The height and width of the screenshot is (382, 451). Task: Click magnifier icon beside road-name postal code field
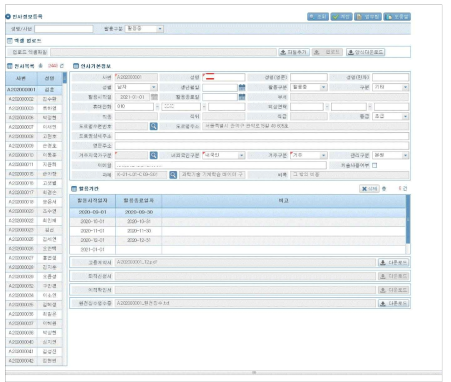[154, 126]
